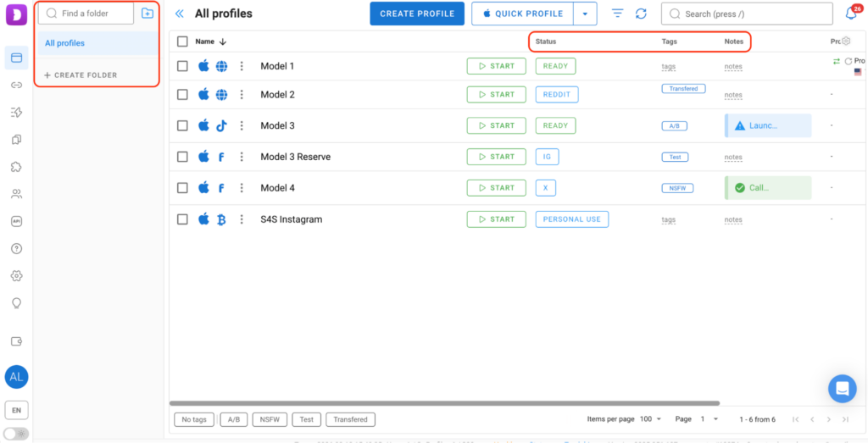Open the column settings gear icon

[846, 41]
